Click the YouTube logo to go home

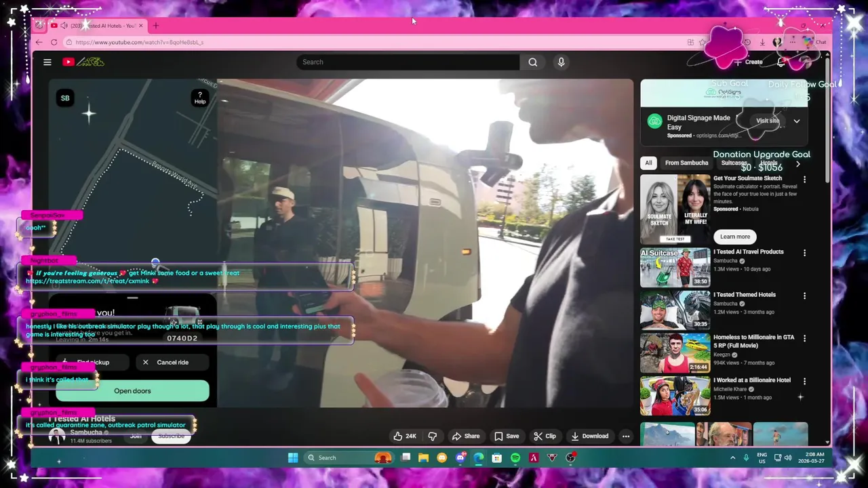coord(84,62)
